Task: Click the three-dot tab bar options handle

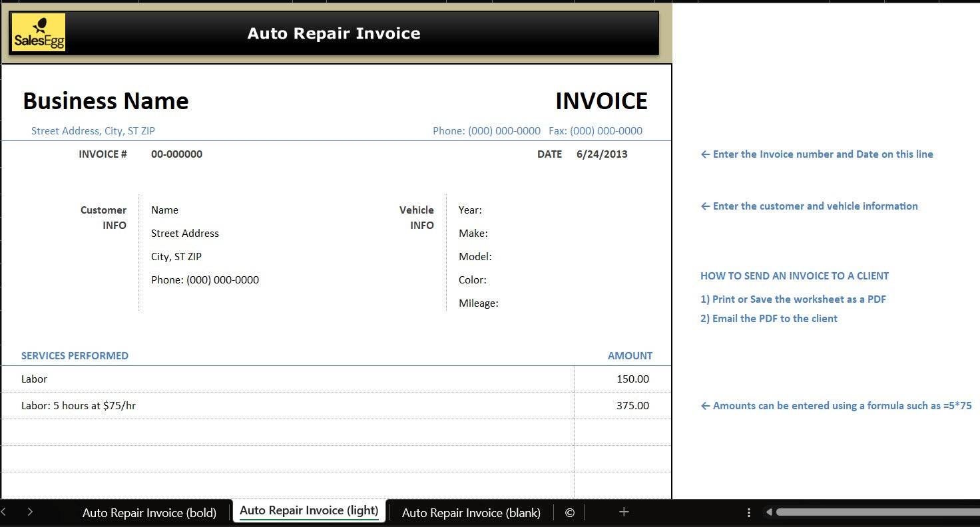Action: coord(749,512)
